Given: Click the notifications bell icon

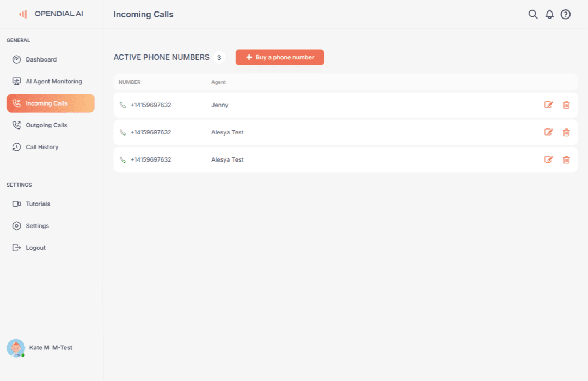Looking at the screenshot, I should 549,14.
